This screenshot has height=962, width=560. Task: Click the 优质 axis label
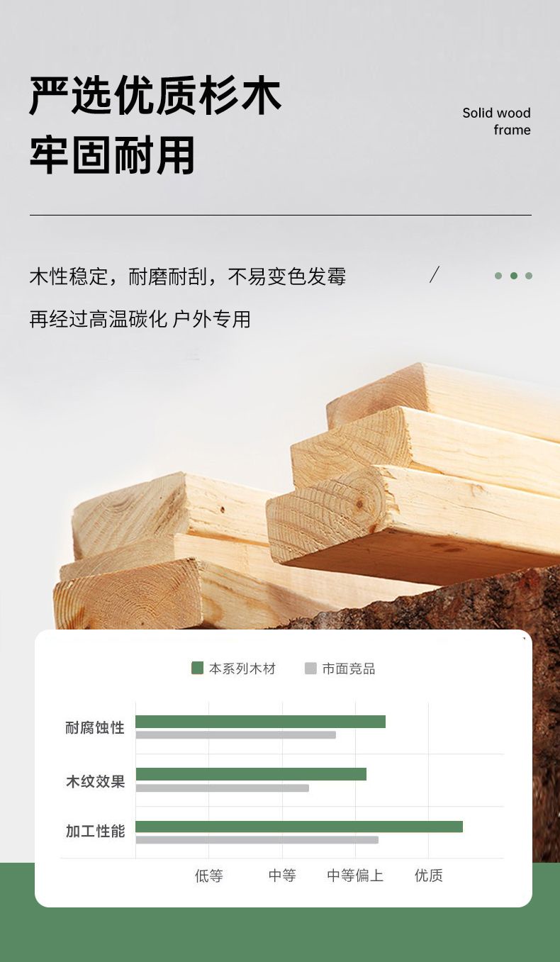coord(429,876)
